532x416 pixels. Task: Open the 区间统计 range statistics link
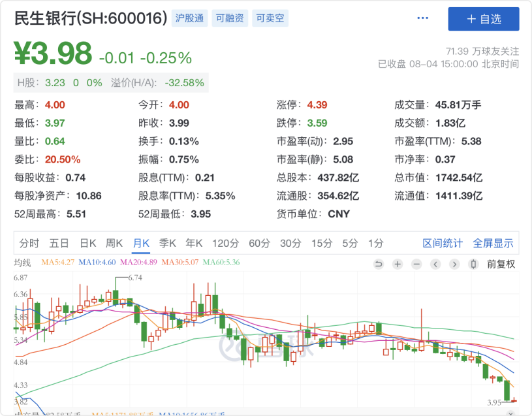(x=443, y=243)
